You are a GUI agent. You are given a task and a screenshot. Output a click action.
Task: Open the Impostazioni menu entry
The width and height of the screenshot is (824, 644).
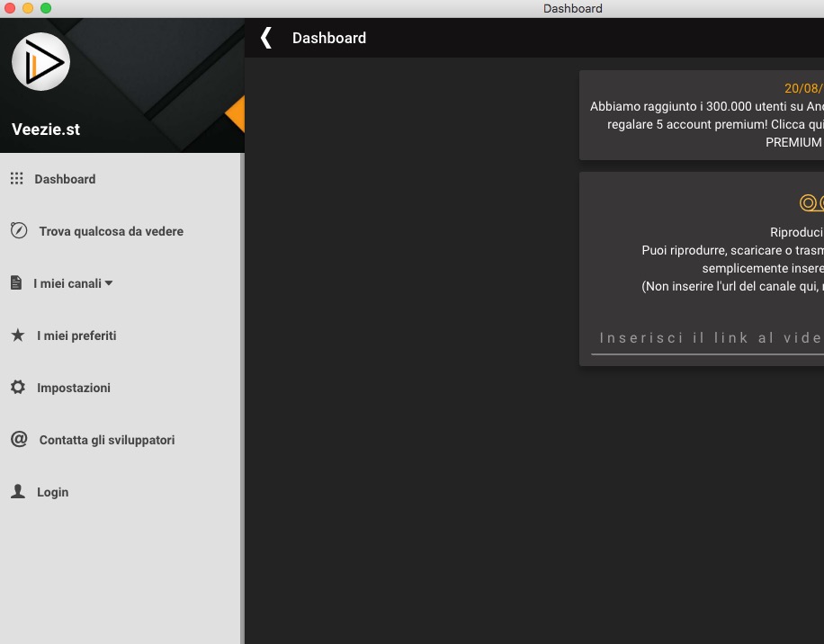click(x=74, y=388)
